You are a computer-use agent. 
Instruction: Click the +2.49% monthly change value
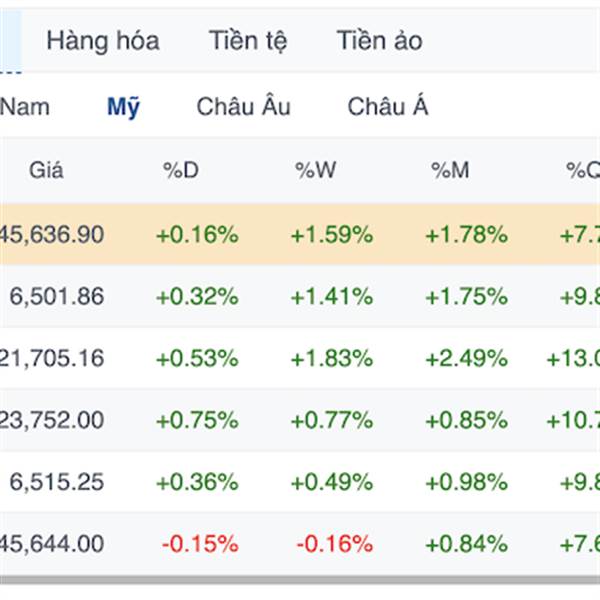[x=466, y=359]
